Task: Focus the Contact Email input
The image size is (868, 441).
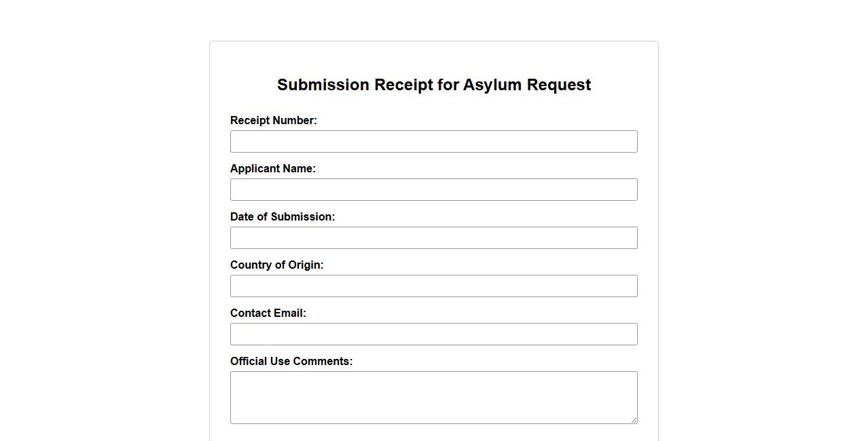Action: (433, 334)
